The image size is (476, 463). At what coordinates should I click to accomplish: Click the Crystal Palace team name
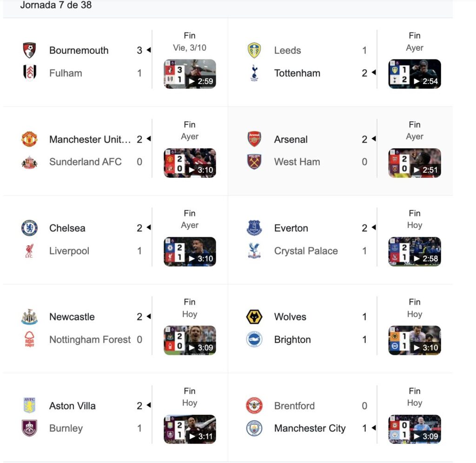(x=306, y=251)
